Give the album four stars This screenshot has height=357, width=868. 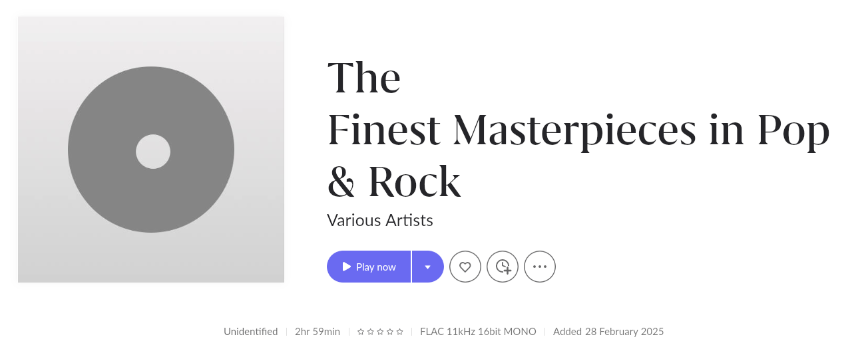click(x=390, y=332)
